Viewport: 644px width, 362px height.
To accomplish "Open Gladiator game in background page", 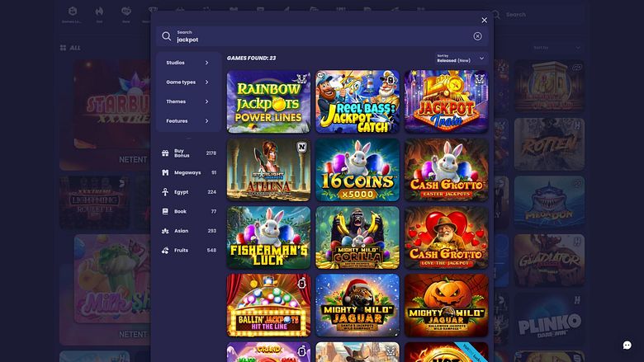I will tap(549, 261).
